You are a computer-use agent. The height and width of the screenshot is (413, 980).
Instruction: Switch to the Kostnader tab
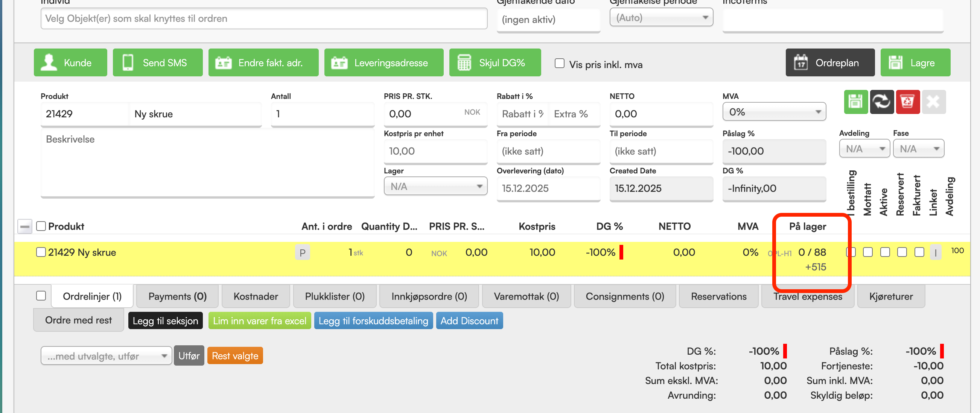(256, 296)
